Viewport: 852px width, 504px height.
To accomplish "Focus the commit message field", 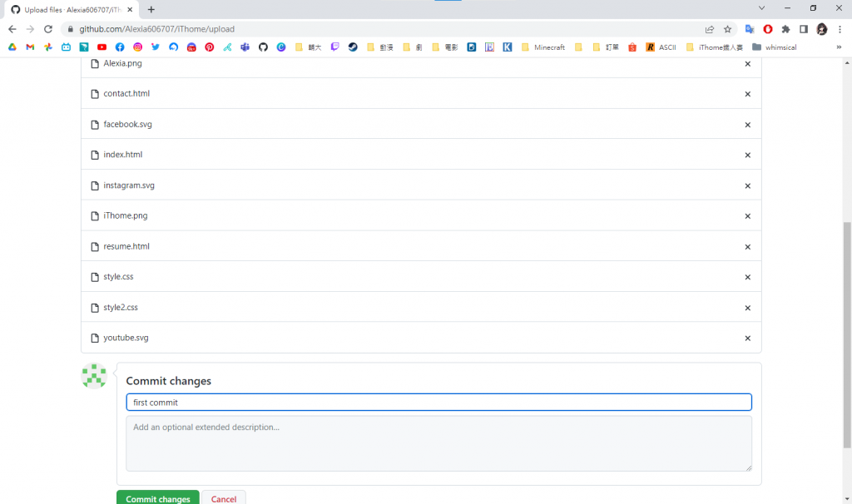I will coord(438,403).
